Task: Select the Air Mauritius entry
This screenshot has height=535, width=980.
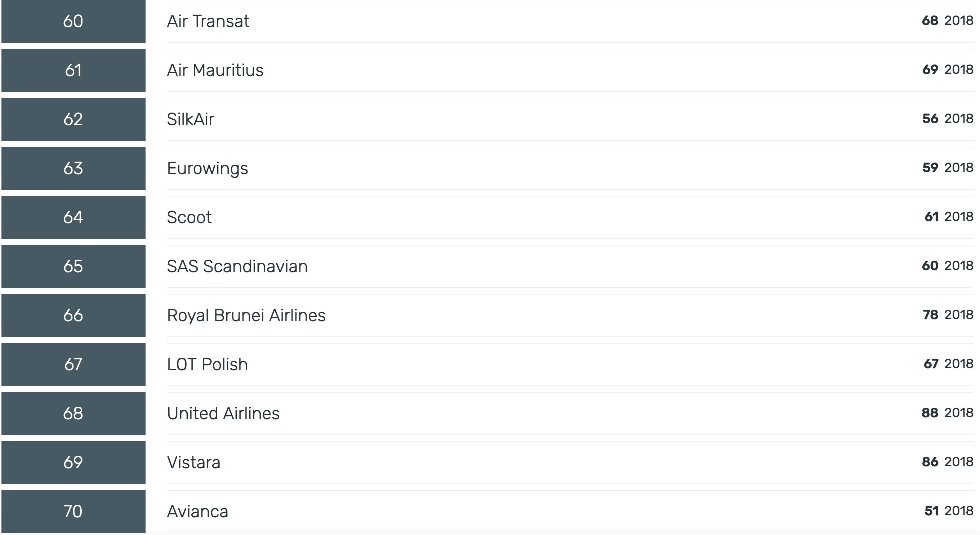Action: 215,70
